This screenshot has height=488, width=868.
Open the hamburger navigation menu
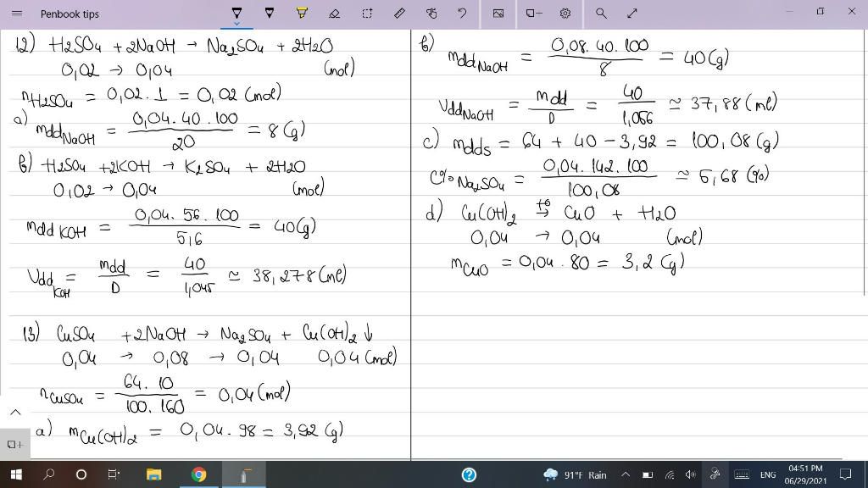(17, 14)
